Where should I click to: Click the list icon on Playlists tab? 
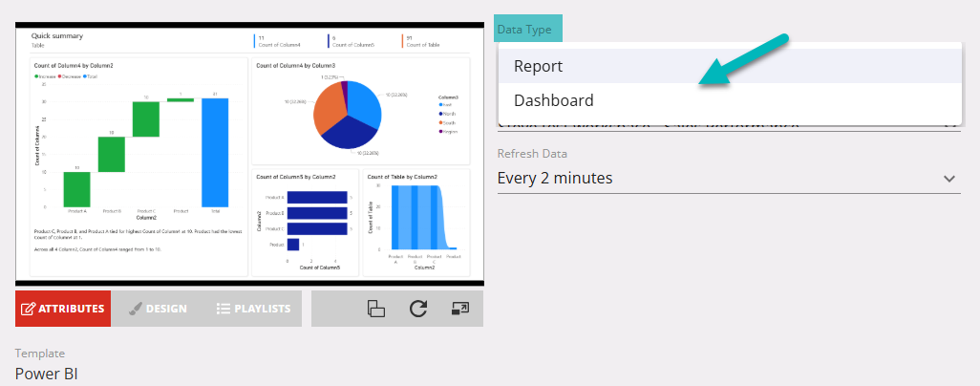click(x=224, y=309)
